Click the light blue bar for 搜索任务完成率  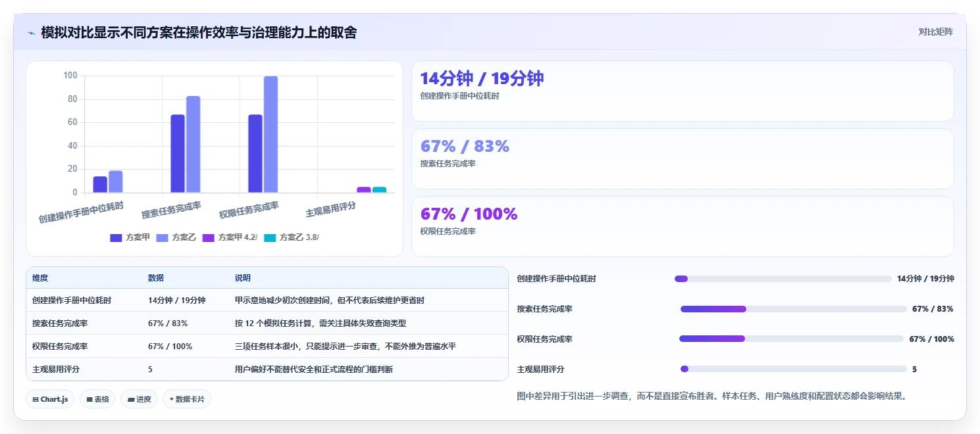193,145
